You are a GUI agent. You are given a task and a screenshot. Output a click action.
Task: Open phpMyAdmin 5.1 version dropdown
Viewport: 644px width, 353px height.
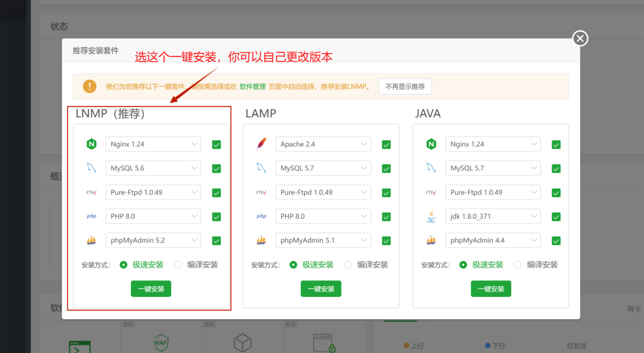[323, 240]
